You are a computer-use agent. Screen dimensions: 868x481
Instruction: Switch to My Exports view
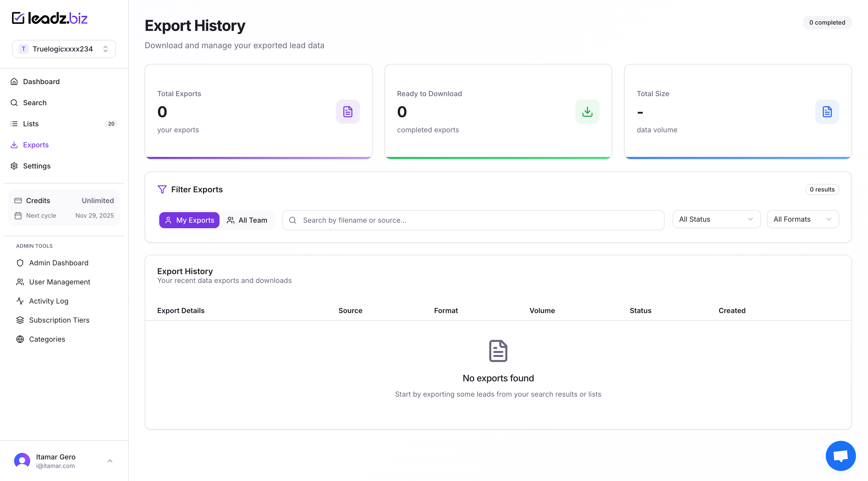[189, 220]
